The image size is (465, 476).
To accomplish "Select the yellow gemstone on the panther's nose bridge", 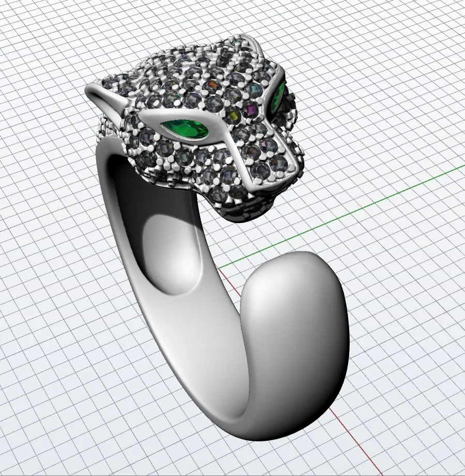I will click(x=234, y=114).
